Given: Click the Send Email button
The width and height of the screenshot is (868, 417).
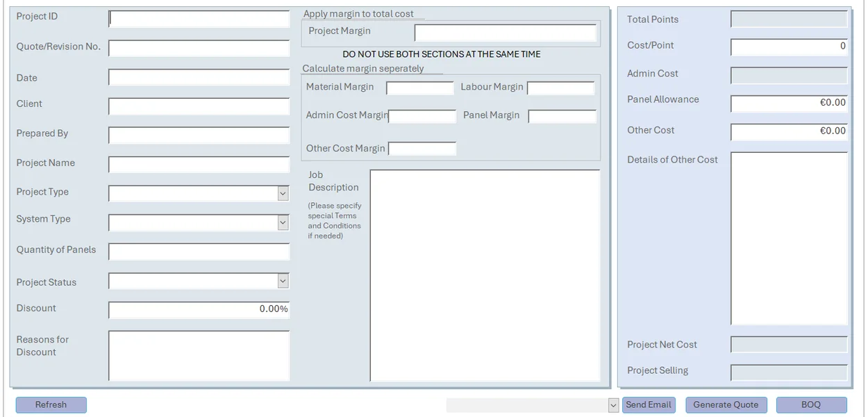Looking at the screenshot, I should (649, 405).
